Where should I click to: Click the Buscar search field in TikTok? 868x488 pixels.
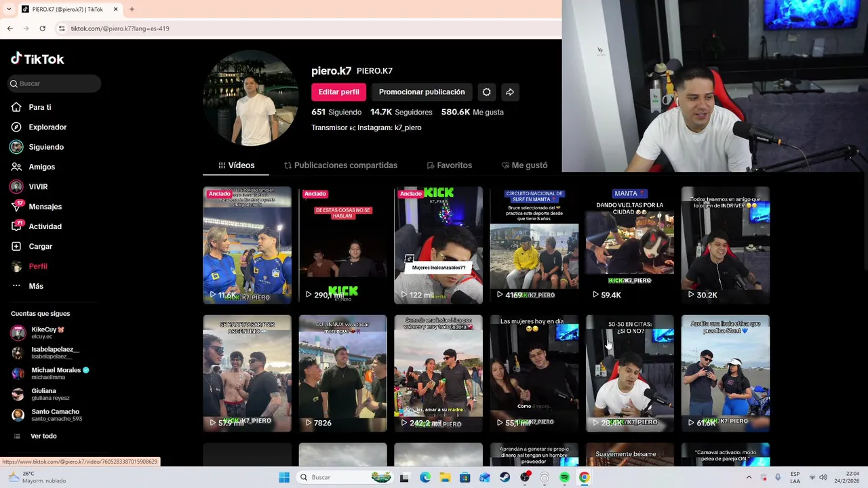click(54, 83)
